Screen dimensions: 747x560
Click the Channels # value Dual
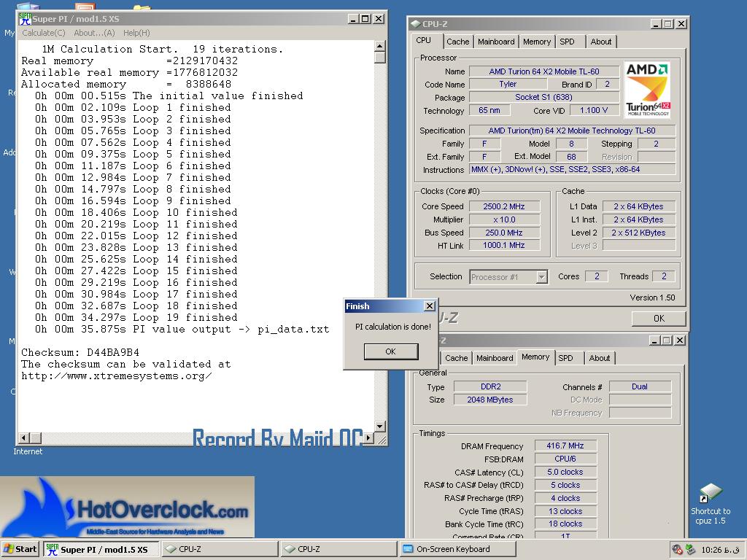click(x=640, y=386)
